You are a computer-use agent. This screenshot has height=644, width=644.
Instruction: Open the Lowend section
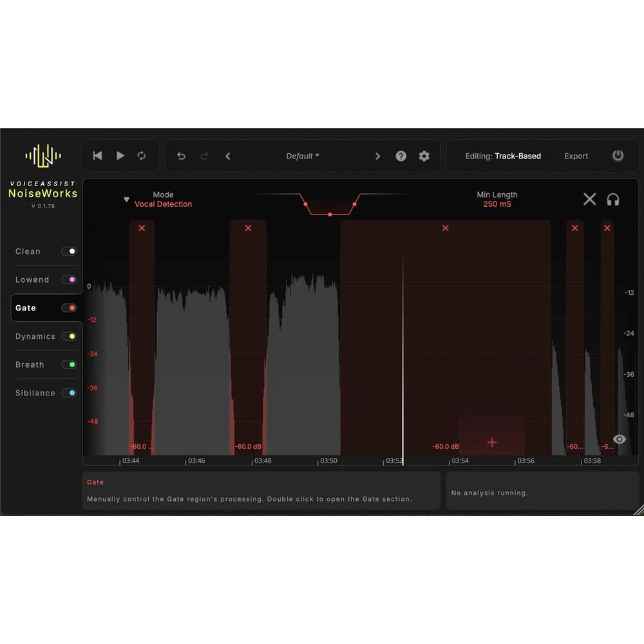pyautogui.click(x=32, y=279)
